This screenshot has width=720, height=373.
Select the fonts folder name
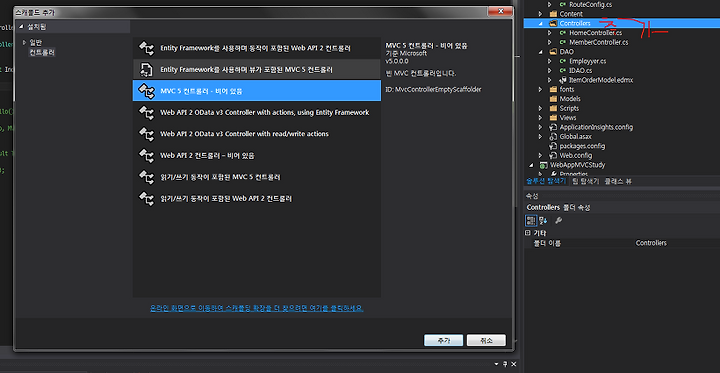click(x=567, y=90)
